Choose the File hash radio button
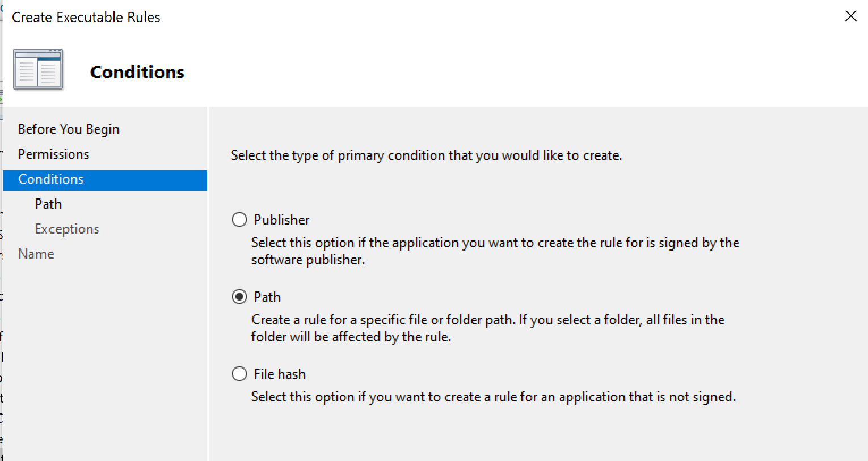The width and height of the screenshot is (868, 461). [x=239, y=374]
